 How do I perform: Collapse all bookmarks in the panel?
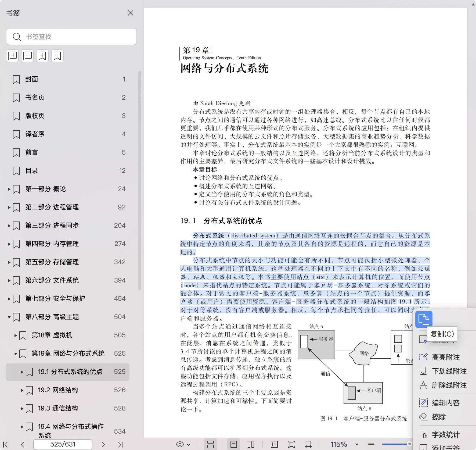click(x=27, y=56)
